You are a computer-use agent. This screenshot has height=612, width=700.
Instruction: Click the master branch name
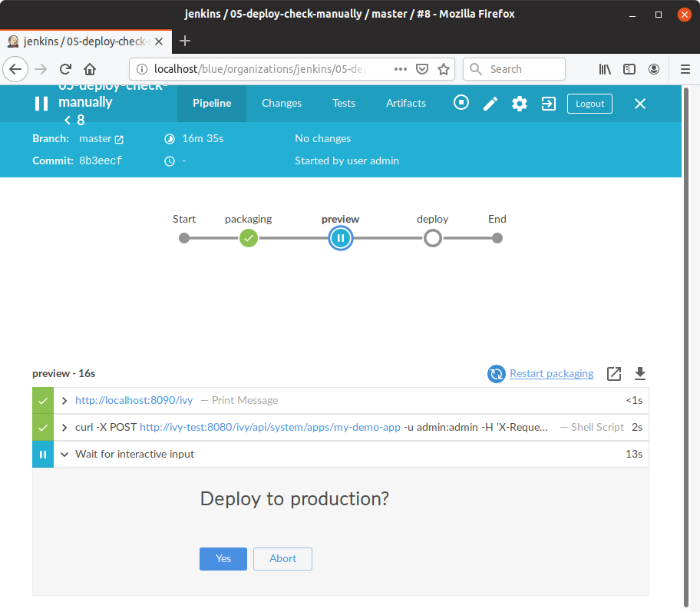pos(95,138)
